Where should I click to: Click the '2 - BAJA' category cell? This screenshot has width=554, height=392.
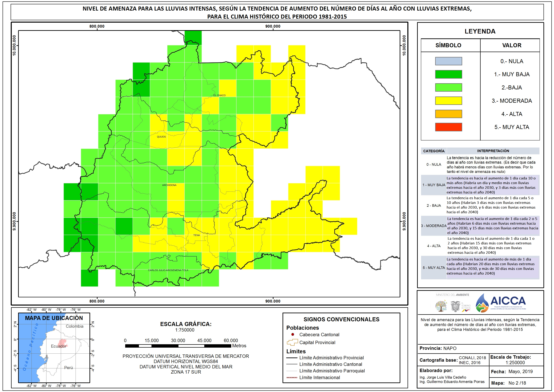[x=434, y=205]
